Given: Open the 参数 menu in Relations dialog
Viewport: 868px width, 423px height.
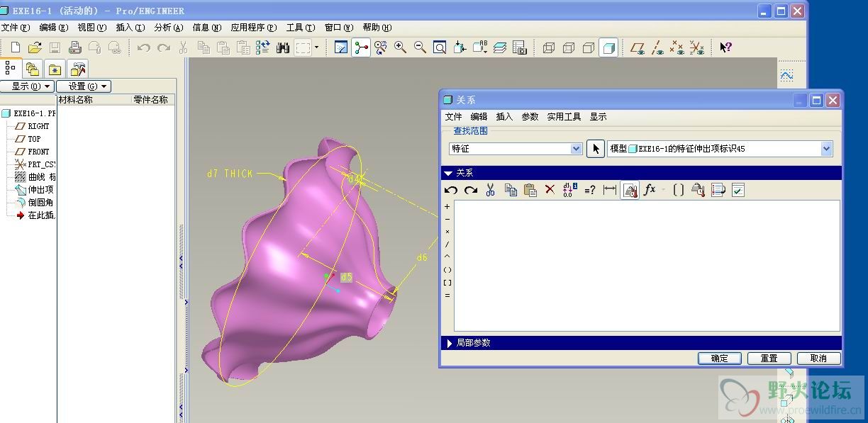Looking at the screenshot, I should click(x=530, y=117).
